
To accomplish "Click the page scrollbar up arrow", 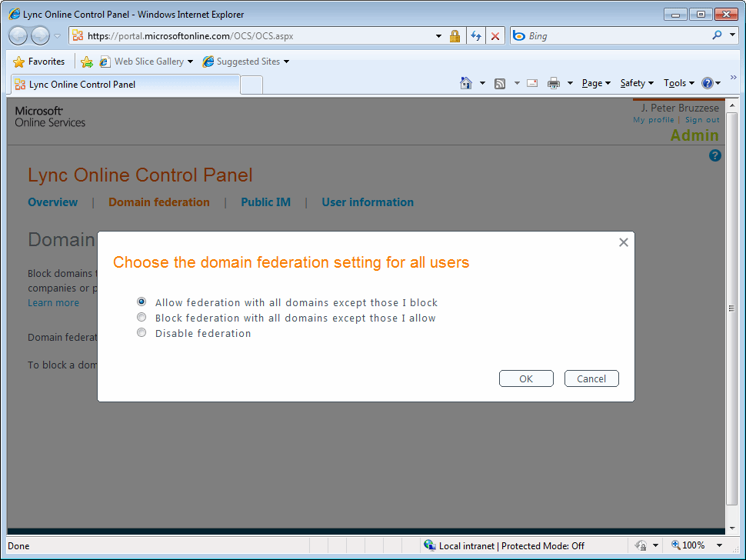I will [x=732, y=105].
